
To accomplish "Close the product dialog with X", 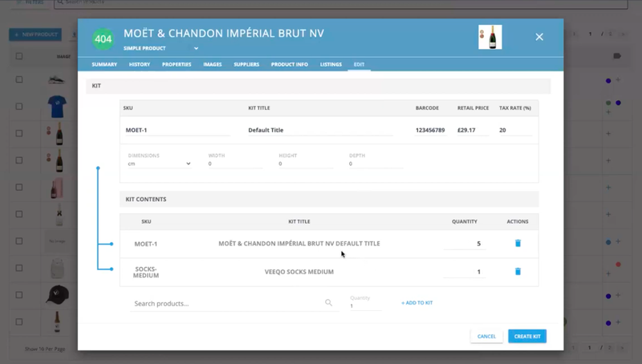I will (539, 37).
